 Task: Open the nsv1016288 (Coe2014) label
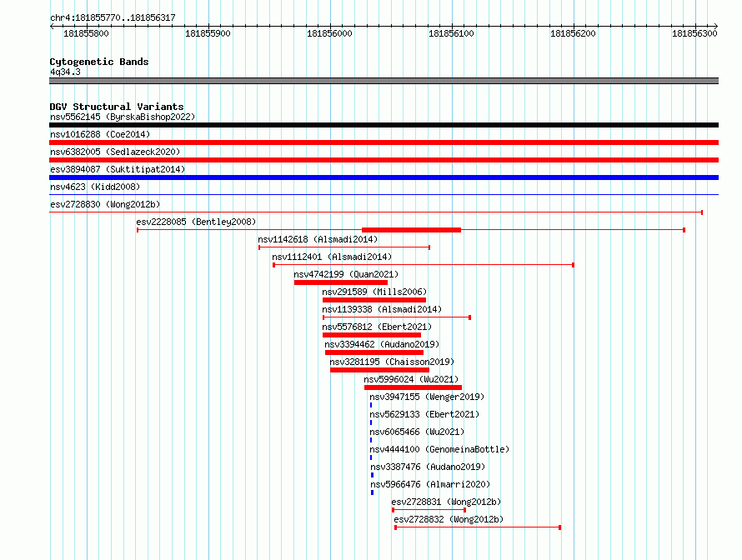pyautogui.click(x=100, y=134)
